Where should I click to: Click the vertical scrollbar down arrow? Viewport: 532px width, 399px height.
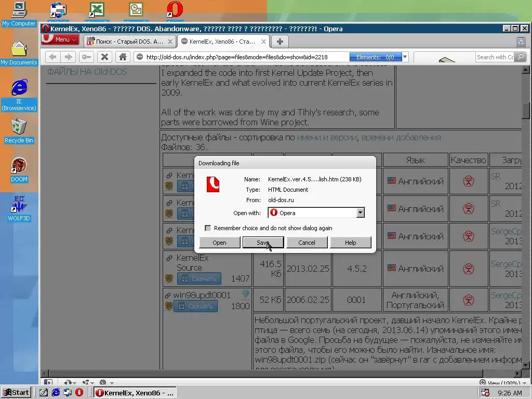click(x=526, y=365)
